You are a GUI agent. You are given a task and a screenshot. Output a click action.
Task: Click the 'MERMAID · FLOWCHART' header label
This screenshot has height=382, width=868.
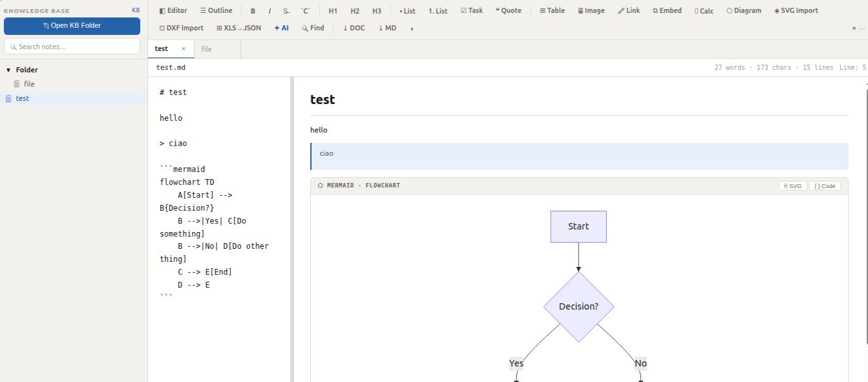coord(363,186)
